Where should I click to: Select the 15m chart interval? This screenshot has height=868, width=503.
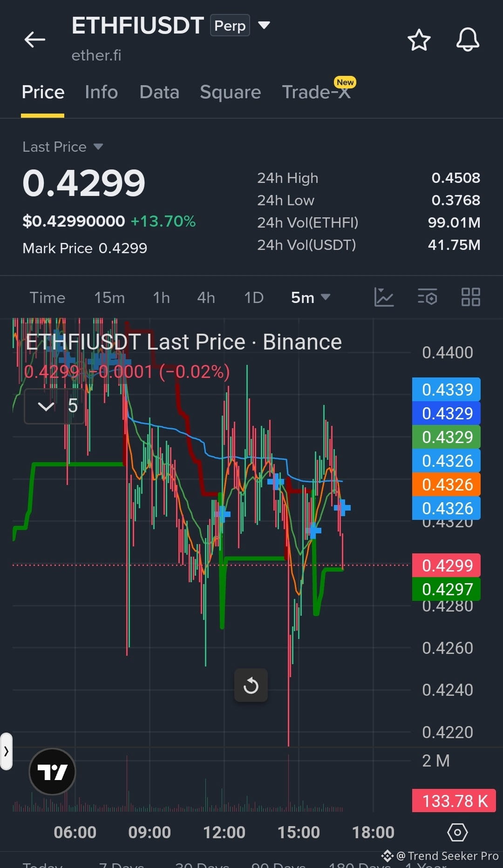[x=109, y=297]
